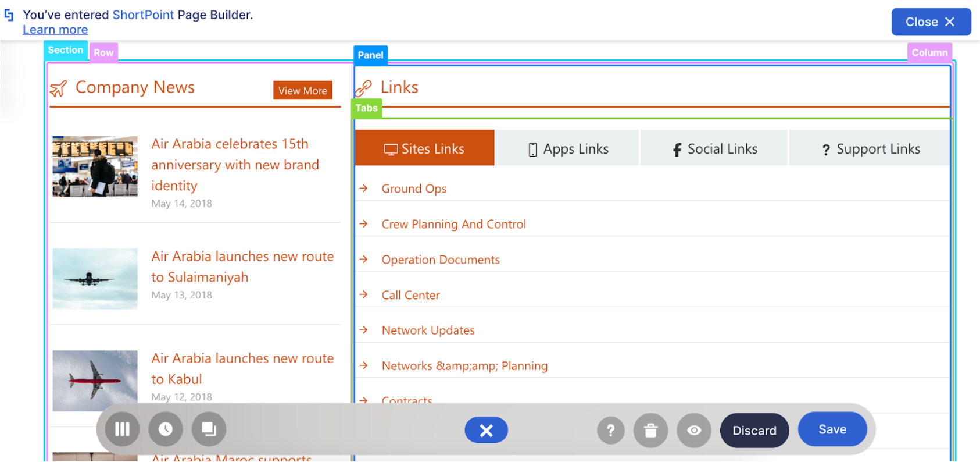Switch to the Apps Links tab
Screen dimensions: 980x462
(x=567, y=148)
